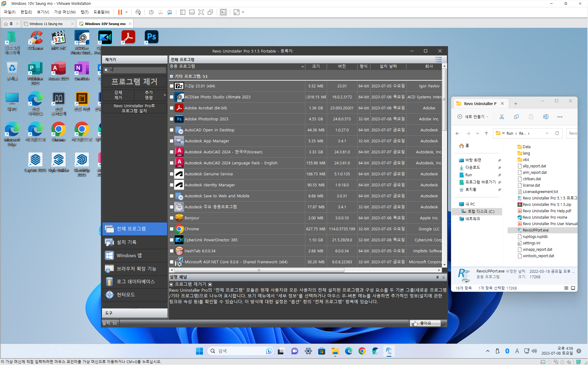The image size is (588, 365).
Task: Open 브라우저 확장 기능 in the sidebar
Action: coord(109,268)
